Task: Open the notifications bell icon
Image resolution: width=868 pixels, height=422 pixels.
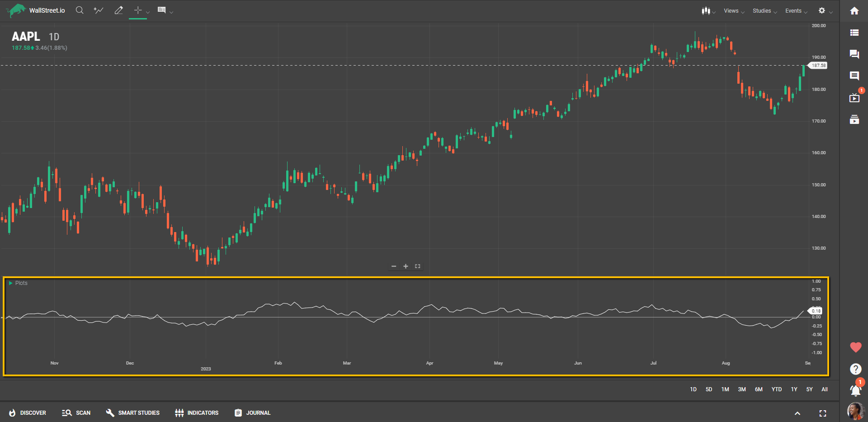Action: 855,390
